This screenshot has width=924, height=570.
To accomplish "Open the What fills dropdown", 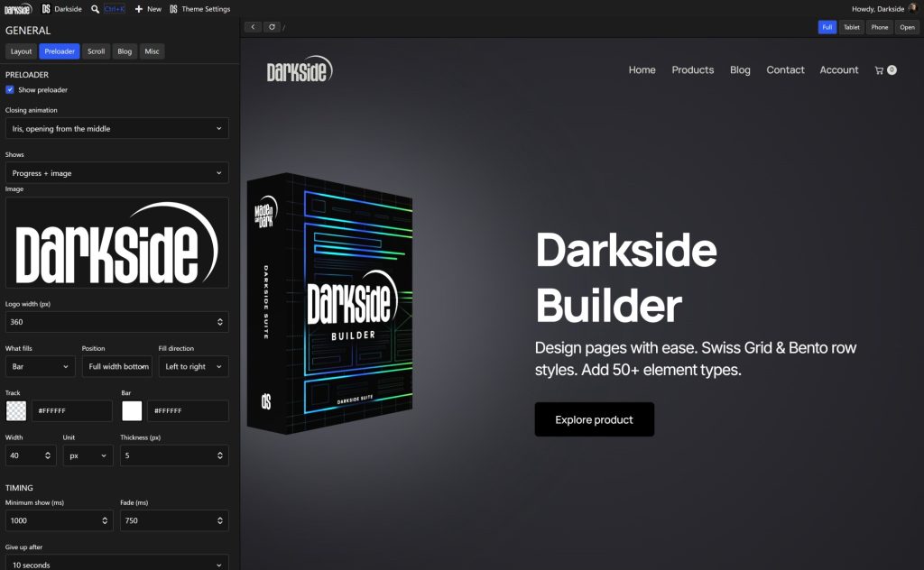I will pyautogui.click(x=40, y=366).
